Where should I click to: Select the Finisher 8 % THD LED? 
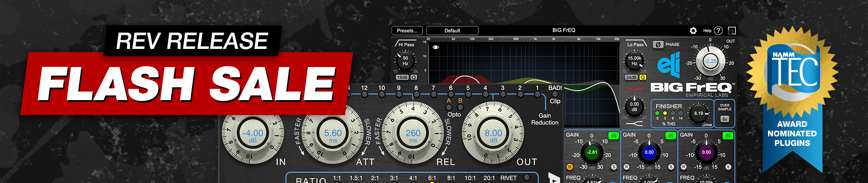673,113
